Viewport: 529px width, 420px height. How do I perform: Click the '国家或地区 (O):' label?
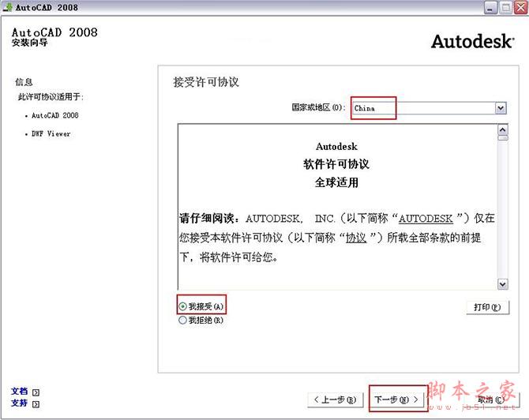coord(318,107)
